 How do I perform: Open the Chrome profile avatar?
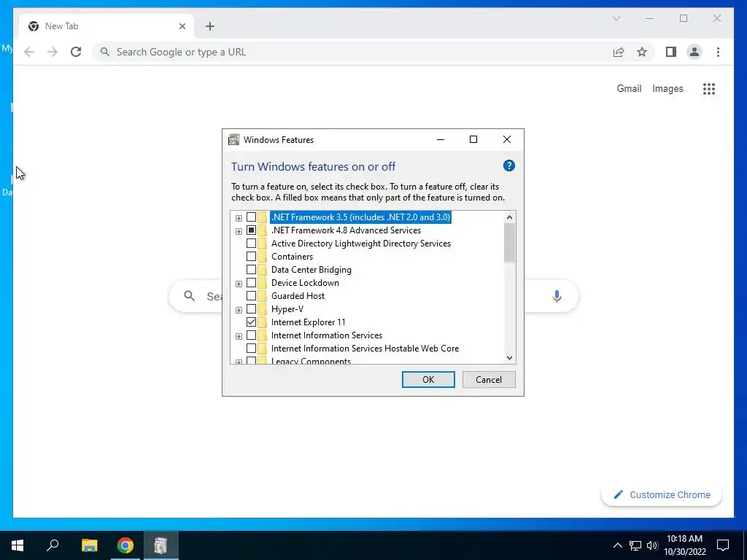[x=694, y=52]
